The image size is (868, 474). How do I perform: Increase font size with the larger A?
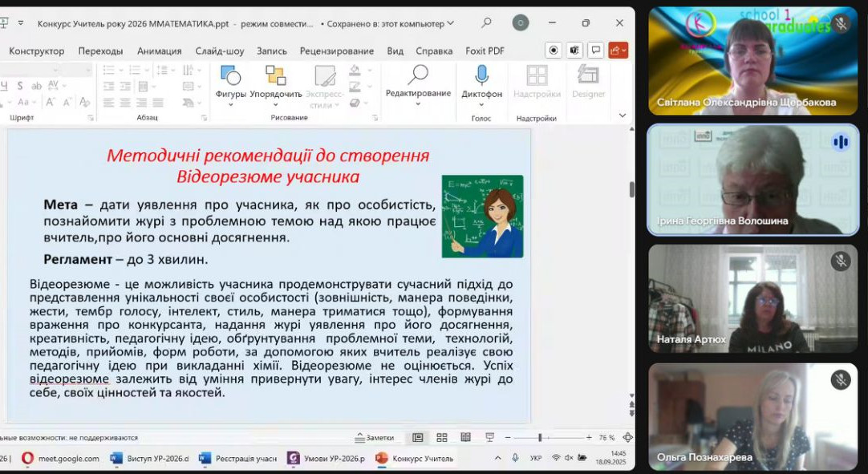tap(51, 102)
